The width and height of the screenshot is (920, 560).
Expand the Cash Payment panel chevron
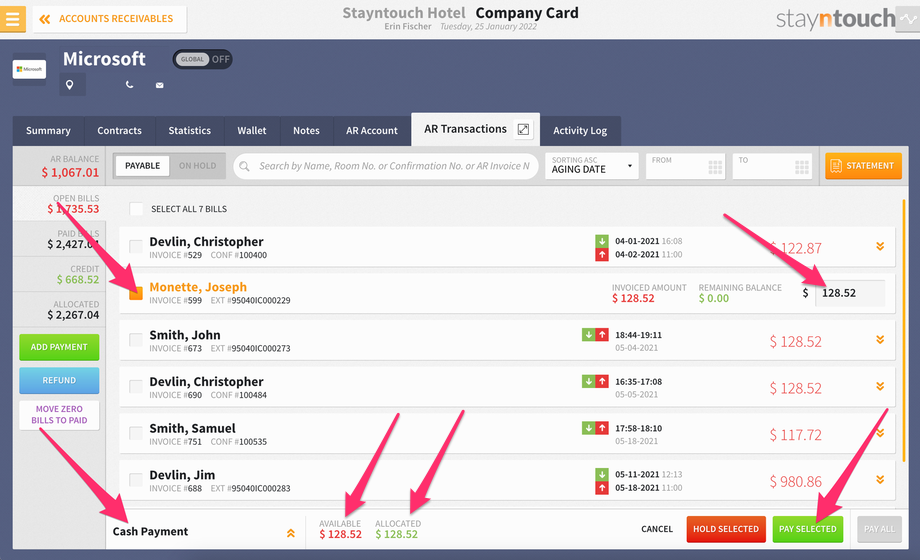pyautogui.click(x=290, y=533)
